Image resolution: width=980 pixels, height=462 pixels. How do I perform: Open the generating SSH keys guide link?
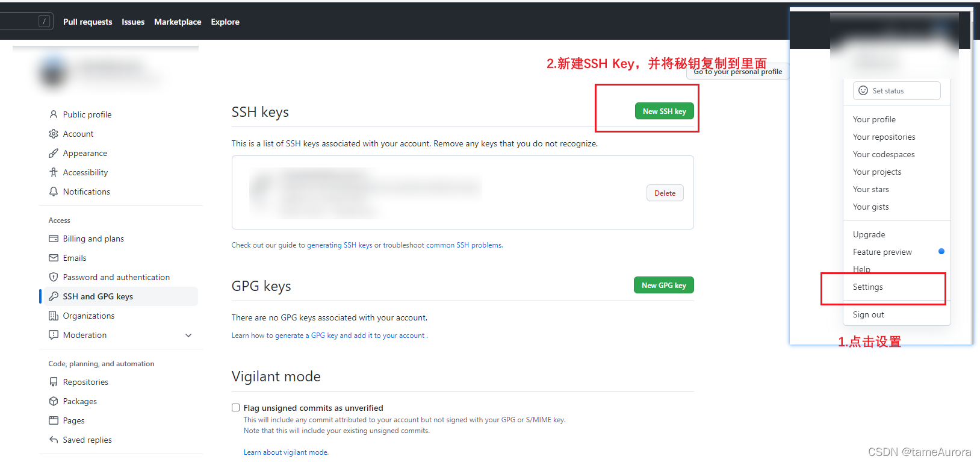tap(340, 245)
